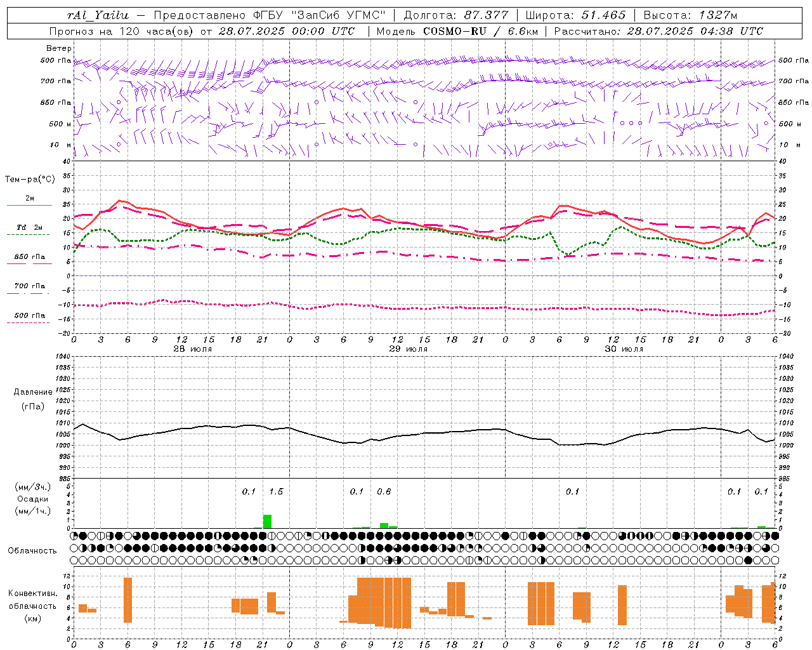Click the Высота: 1327м elevation value

690,15
